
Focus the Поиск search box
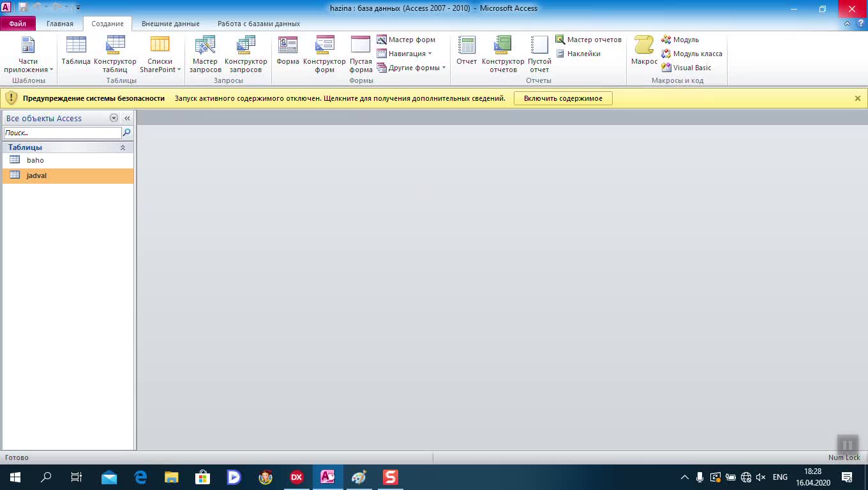(63, 133)
